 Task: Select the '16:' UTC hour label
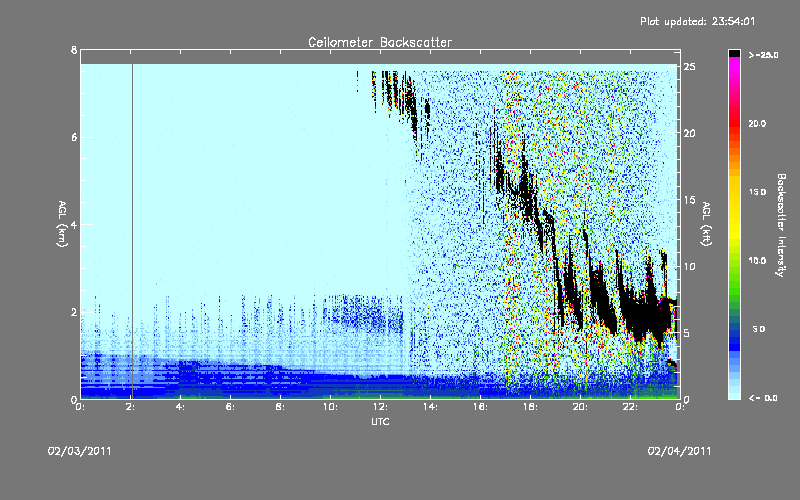(x=480, y=407)
